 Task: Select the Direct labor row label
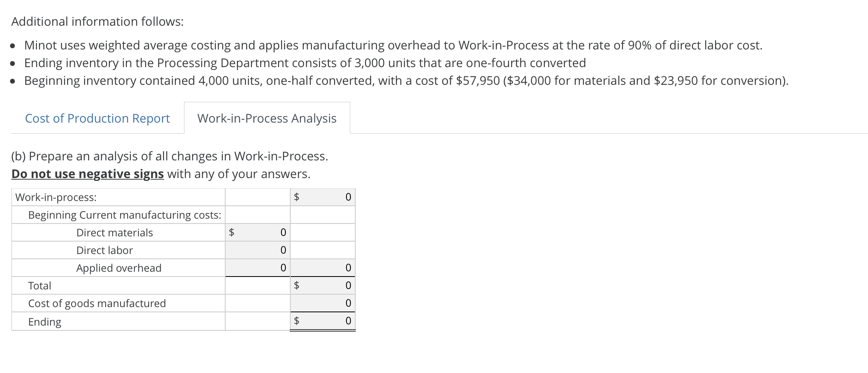[x=105, y=250]
